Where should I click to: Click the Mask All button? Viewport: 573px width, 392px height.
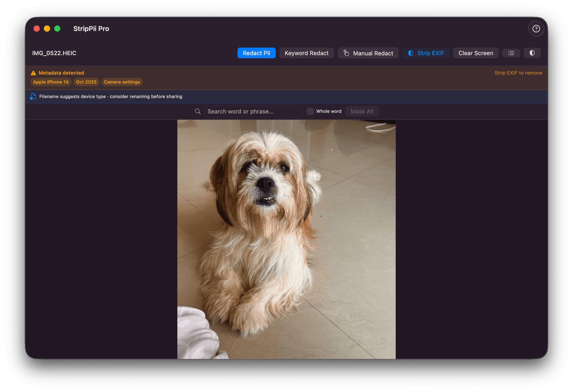[362, 111]
